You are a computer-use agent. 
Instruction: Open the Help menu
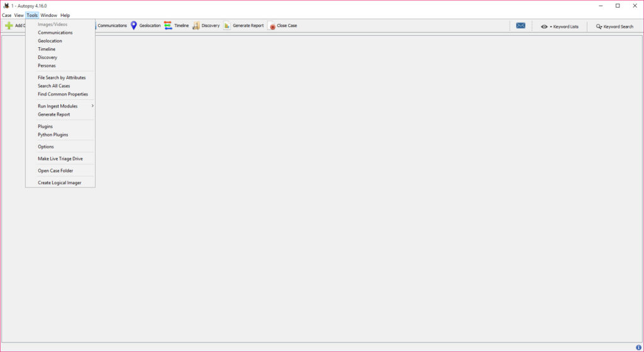pyautogui.click(x=65, y=15)
